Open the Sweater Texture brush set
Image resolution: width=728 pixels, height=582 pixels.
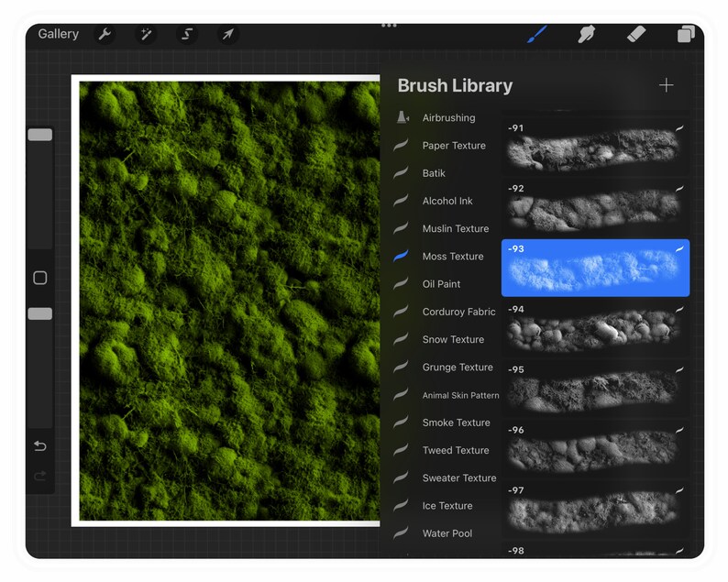tap(446, 478)
